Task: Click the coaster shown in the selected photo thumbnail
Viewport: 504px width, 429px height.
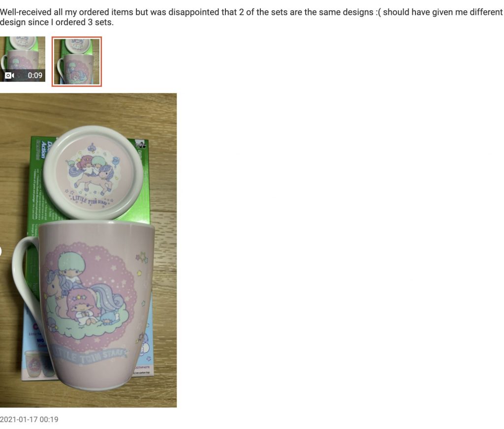Action: [x=77, y=44]
